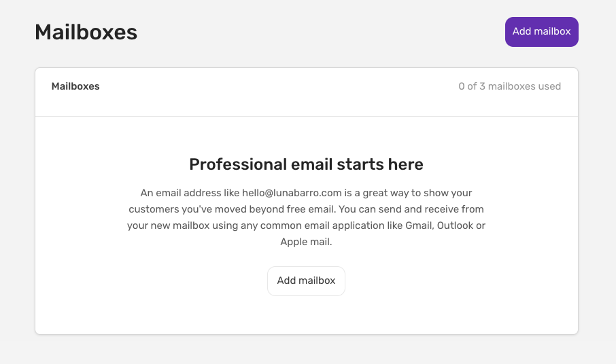Click 'You can send and receive from' text
The width and height of the screenshot is (616, 364).
pyautogui.click(x=411, y=209)
